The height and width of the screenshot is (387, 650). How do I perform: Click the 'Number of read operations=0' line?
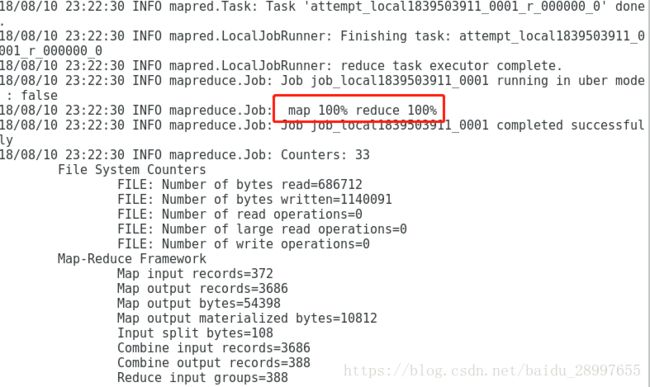coord(240,214)
